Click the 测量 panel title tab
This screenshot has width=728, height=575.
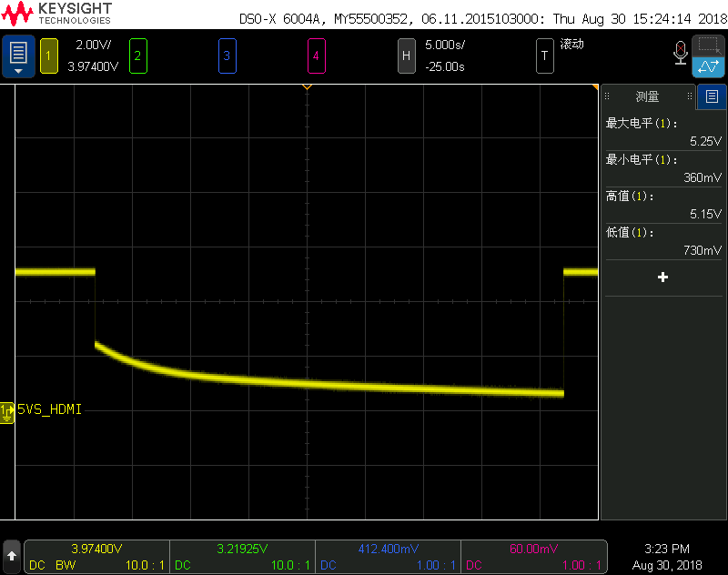[x=648, y=96]
